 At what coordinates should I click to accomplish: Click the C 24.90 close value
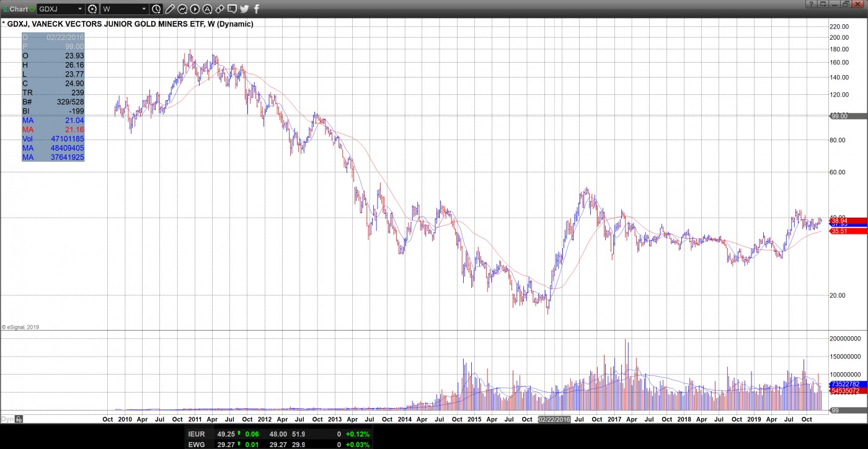point(74,83)
